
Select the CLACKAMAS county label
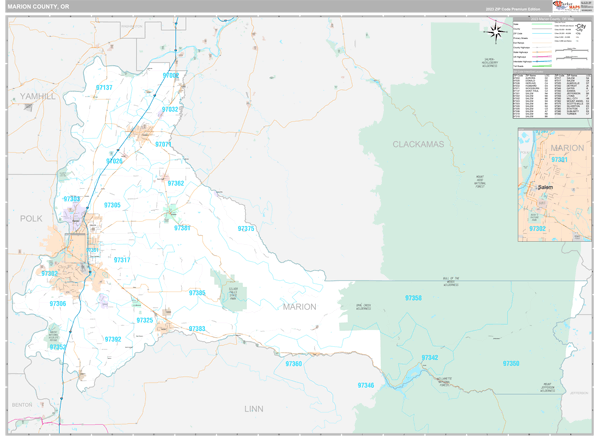(x=417, y=145)
